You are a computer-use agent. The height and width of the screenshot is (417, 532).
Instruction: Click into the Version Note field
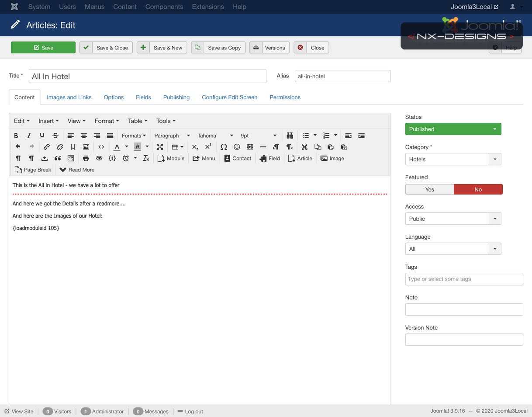(464, 340)
